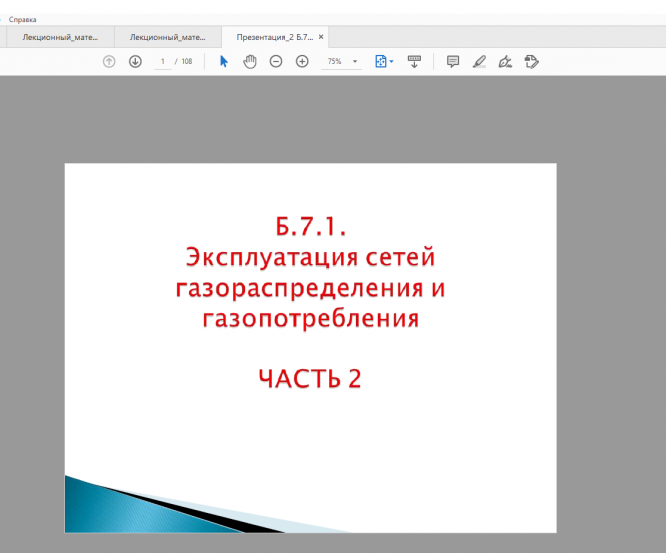This screenshot has width=666, height=553.
Task: Select the Презентация_2 Б.7… tab
Action: [274, 37]
